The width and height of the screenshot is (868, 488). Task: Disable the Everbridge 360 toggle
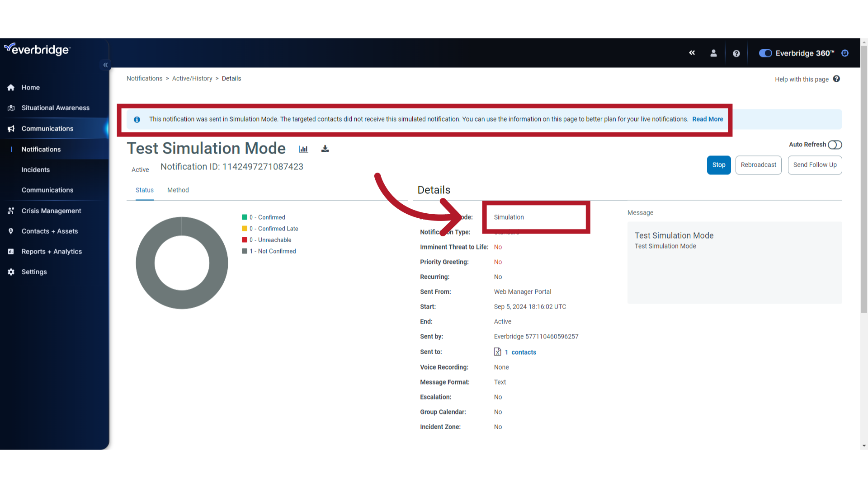[765, 53]
